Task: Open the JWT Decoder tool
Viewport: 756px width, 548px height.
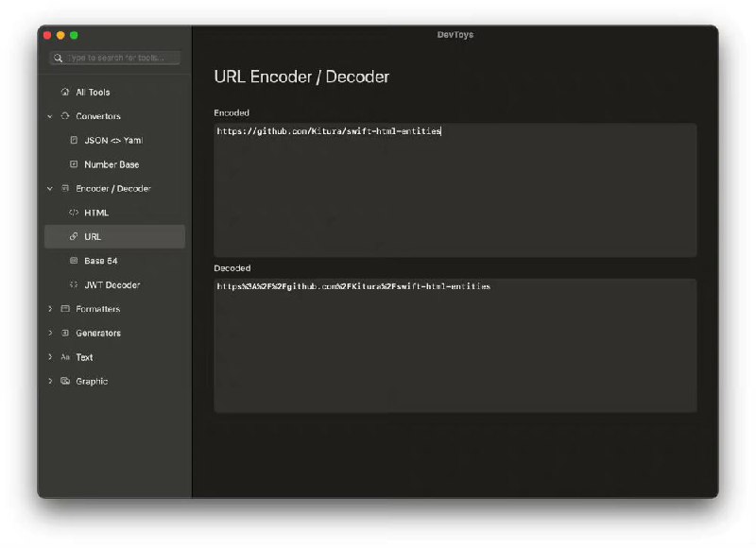Action: click(114, 284)
